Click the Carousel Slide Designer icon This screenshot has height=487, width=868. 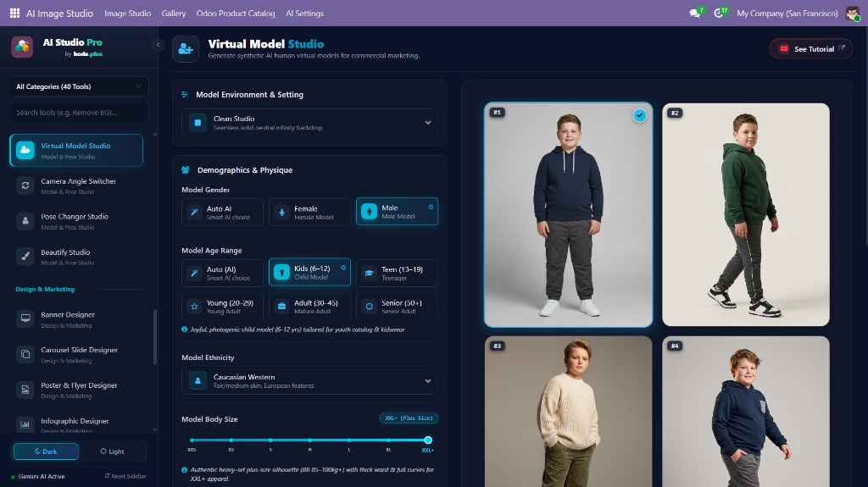pos(25,354)
